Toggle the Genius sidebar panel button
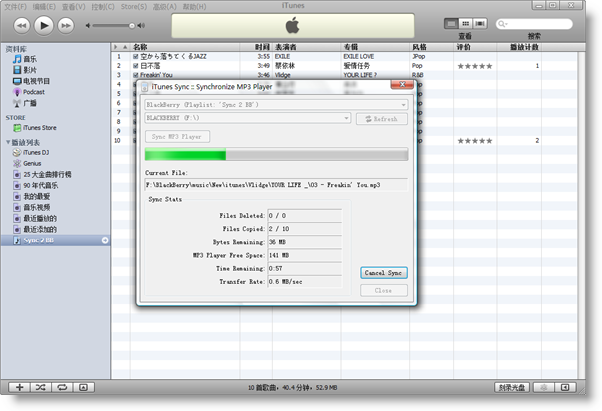 565,387
